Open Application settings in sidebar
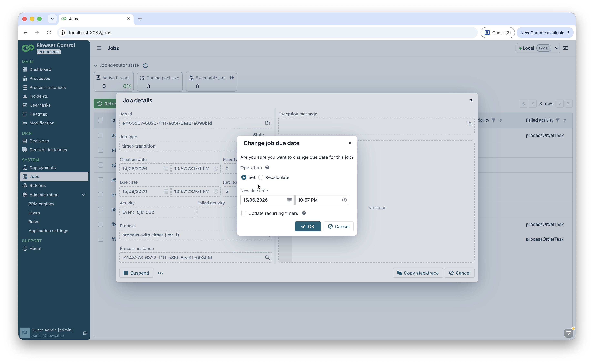The height and width of the screenshot is (364, 594). point(48,231)
